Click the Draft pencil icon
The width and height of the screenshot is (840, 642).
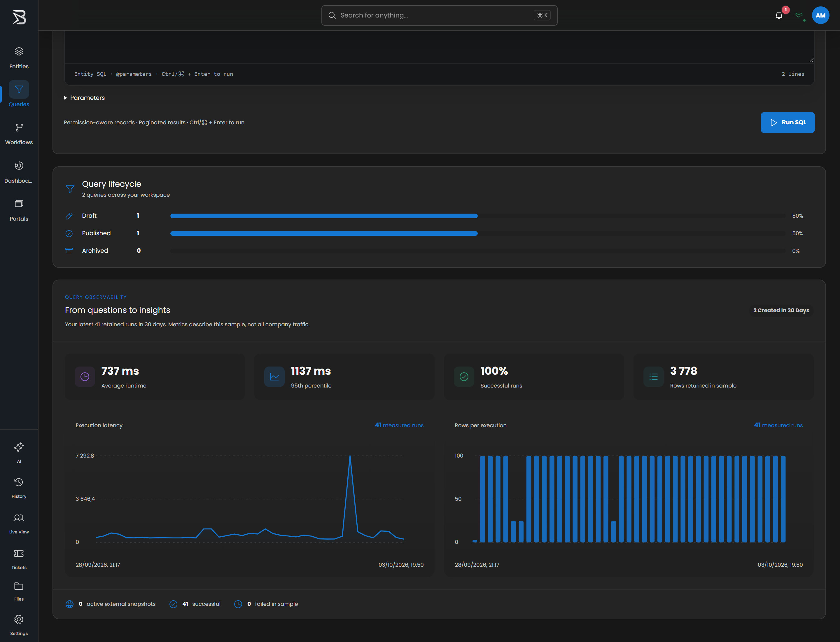(x=69, y=216)
